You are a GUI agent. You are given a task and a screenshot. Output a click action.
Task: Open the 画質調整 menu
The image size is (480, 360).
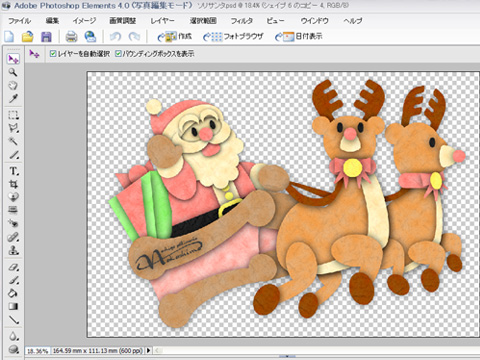[123, 21]
